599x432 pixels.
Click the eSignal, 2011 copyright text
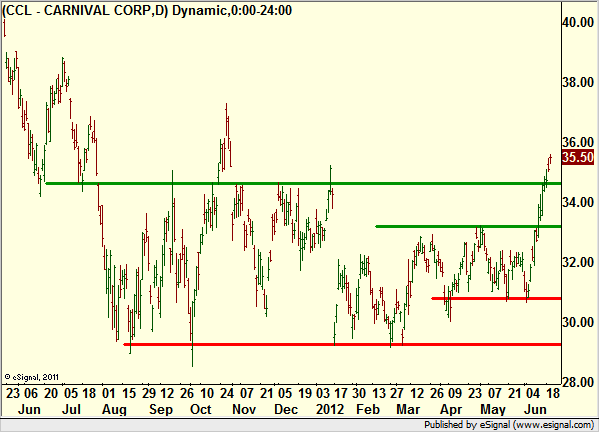(32, 377)
